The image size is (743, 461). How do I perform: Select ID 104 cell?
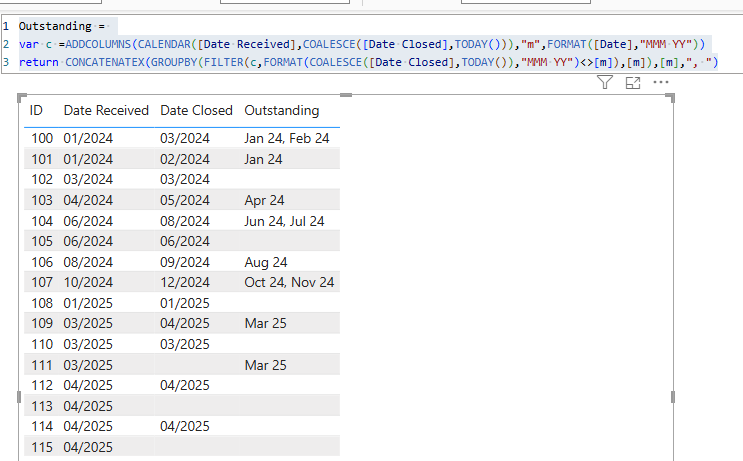coord(42,221)
